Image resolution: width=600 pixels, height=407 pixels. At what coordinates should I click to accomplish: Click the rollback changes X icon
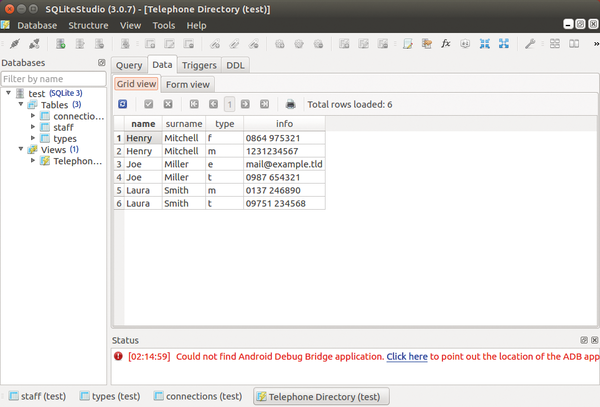pos(168,104)
